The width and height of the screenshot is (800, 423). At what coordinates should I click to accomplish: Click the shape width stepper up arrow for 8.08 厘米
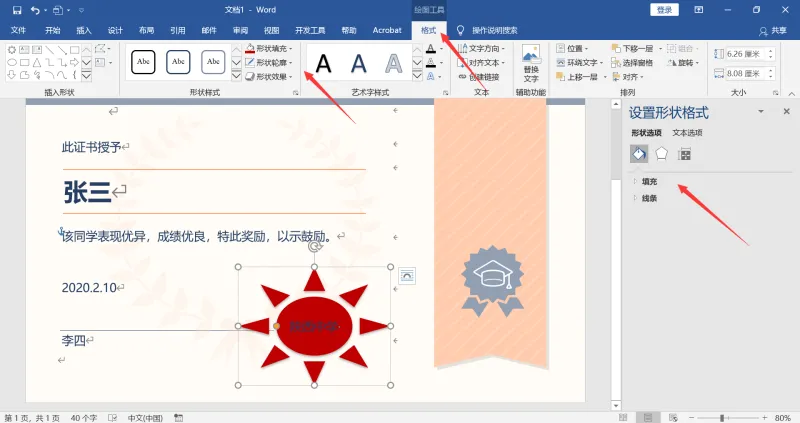tap(770, 70)
